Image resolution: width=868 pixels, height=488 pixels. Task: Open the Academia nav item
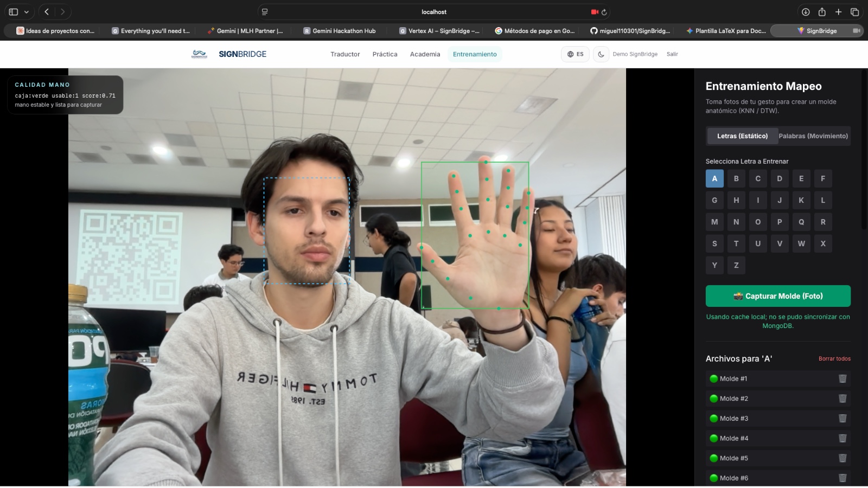pos(425,54)
